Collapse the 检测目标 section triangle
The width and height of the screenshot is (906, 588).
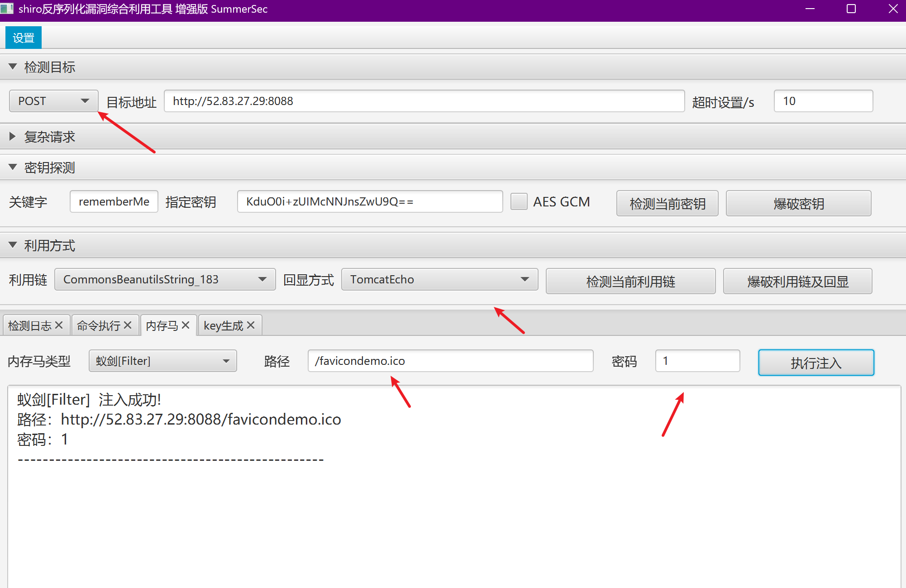pyautogui.click(x=13, y=67)
